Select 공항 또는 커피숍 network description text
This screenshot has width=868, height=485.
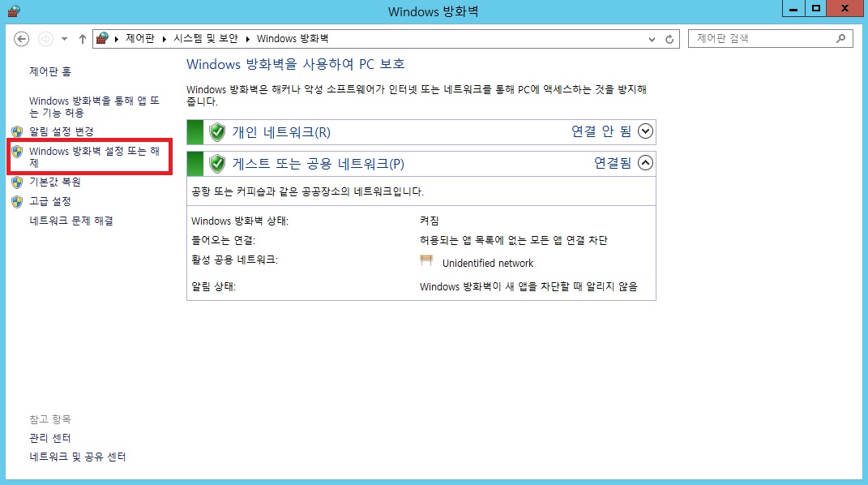[307, 191]
